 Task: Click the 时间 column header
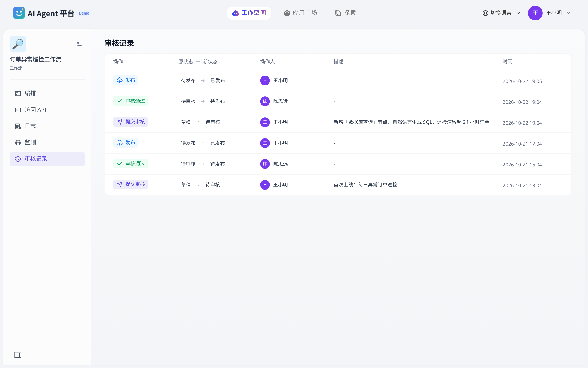pos(507,62)
